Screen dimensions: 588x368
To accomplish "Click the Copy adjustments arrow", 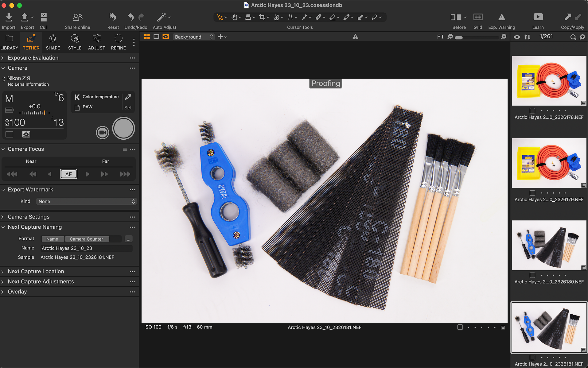I will tap(568, 17).
